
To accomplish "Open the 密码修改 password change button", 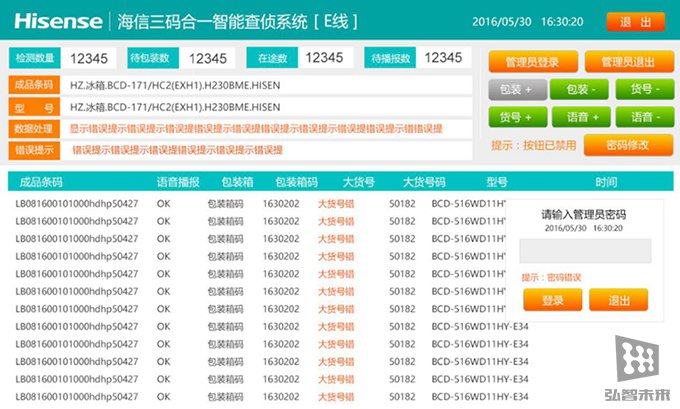I will click(628, 145).
